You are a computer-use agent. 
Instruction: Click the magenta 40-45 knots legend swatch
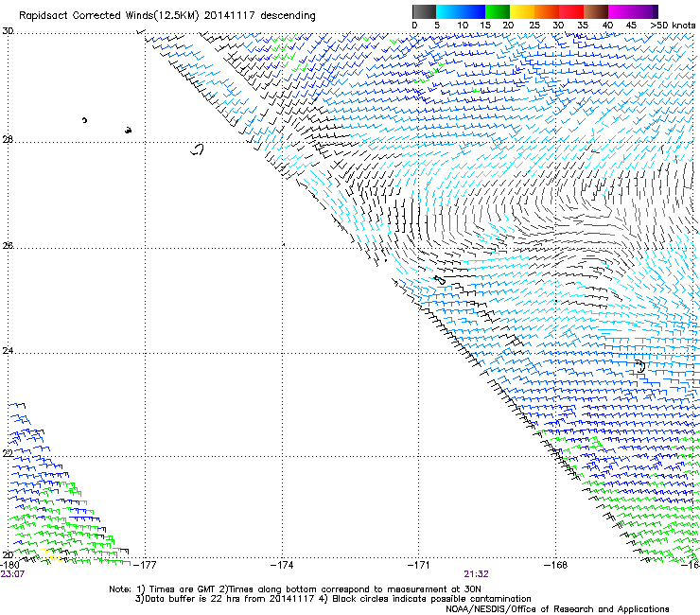point(621,11)
